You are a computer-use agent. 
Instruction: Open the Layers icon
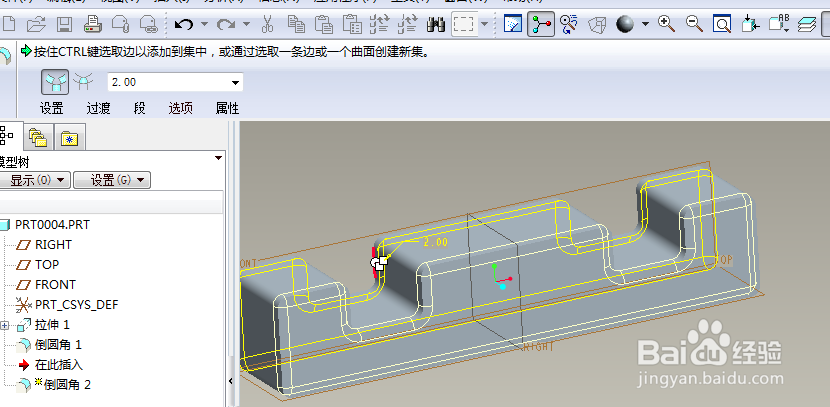click(x=807, y=24)
